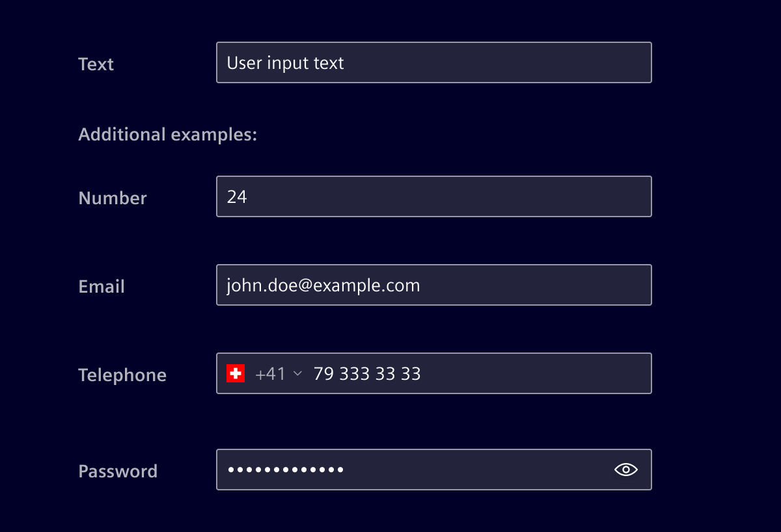Click the phone number 79 333 33 33
Image resolution: width=781 pixels, height=532 pixels.
[x=366, y=373]
